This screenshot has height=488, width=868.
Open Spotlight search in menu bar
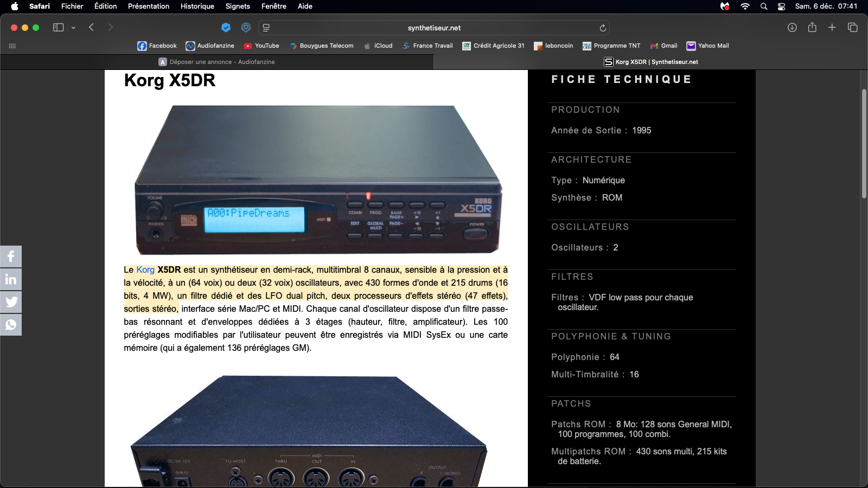click(x=764, y=7)
